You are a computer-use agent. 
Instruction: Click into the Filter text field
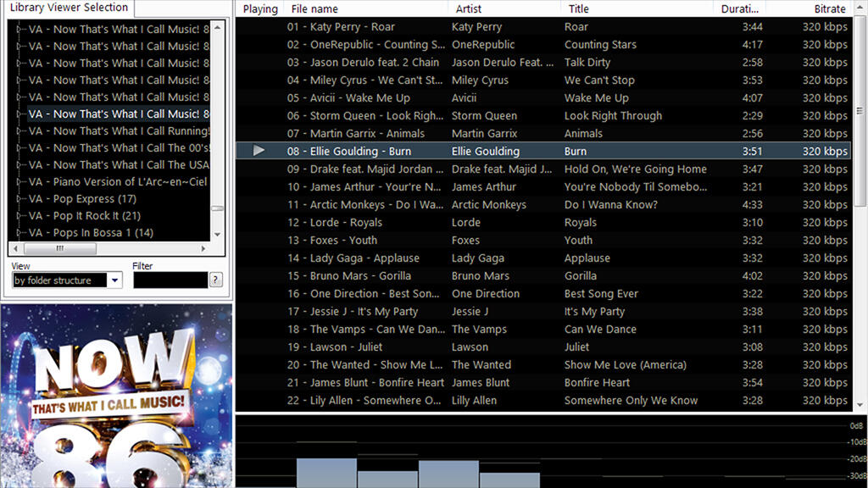tap(170, 280)
